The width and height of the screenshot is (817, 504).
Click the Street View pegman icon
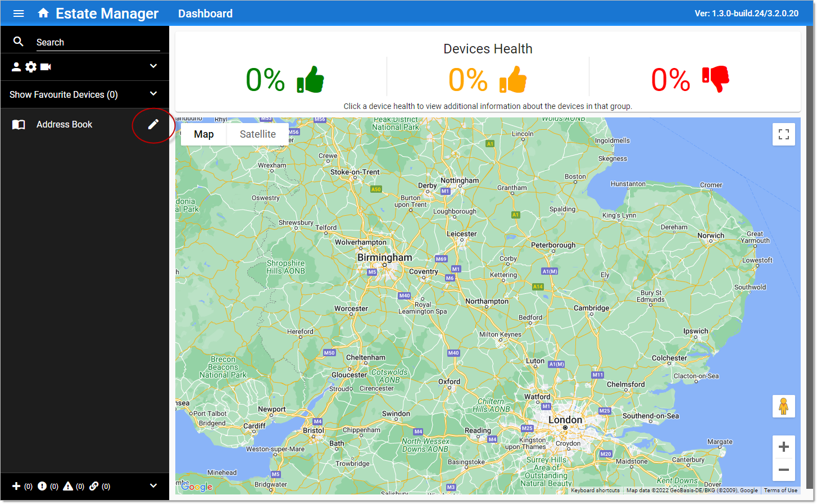tap(784, 406)
